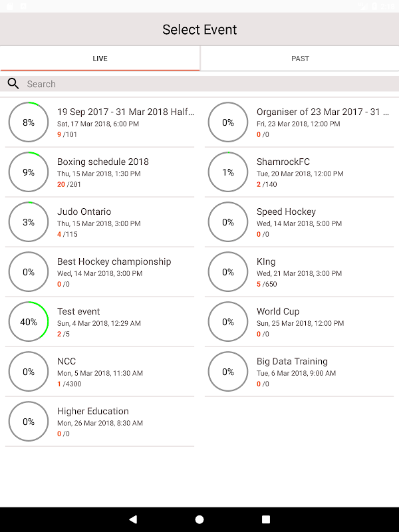
Task: Tap the 3% progress ring for Judo Ontario
Action: click(x=29, y=222)
